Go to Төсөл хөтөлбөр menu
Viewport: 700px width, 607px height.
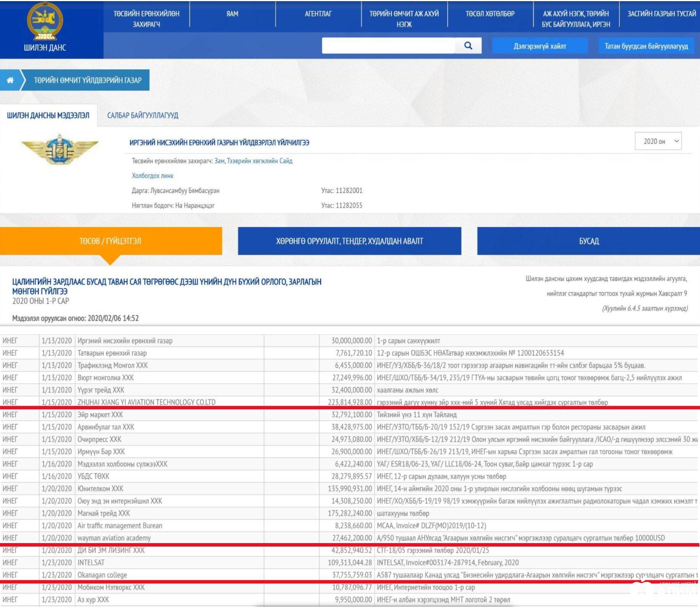490,14
